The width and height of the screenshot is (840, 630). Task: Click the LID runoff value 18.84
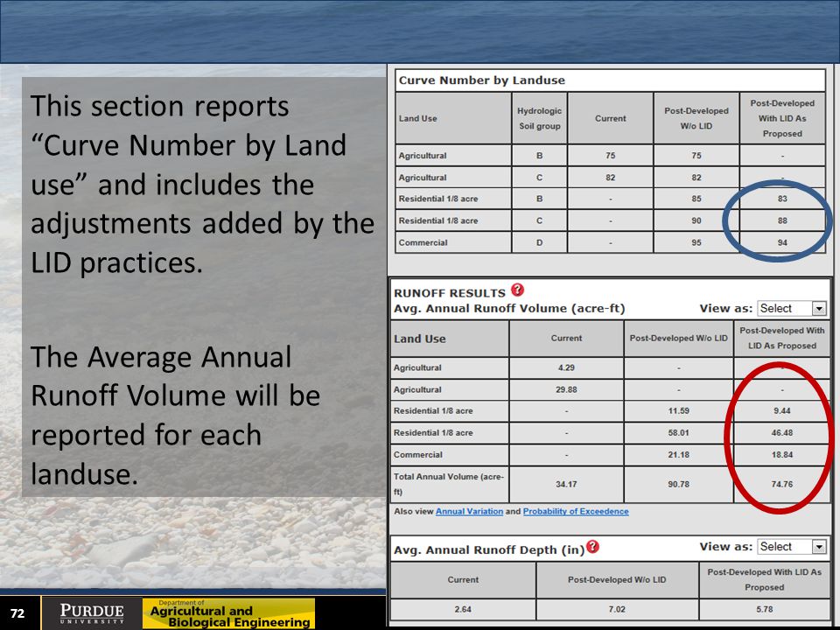coord(782,455)
